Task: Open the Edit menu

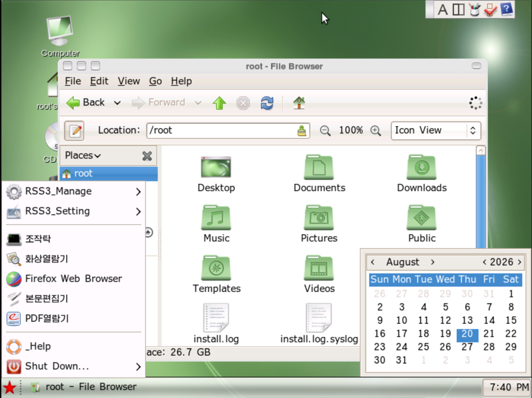Action: (x=99, y=81)
